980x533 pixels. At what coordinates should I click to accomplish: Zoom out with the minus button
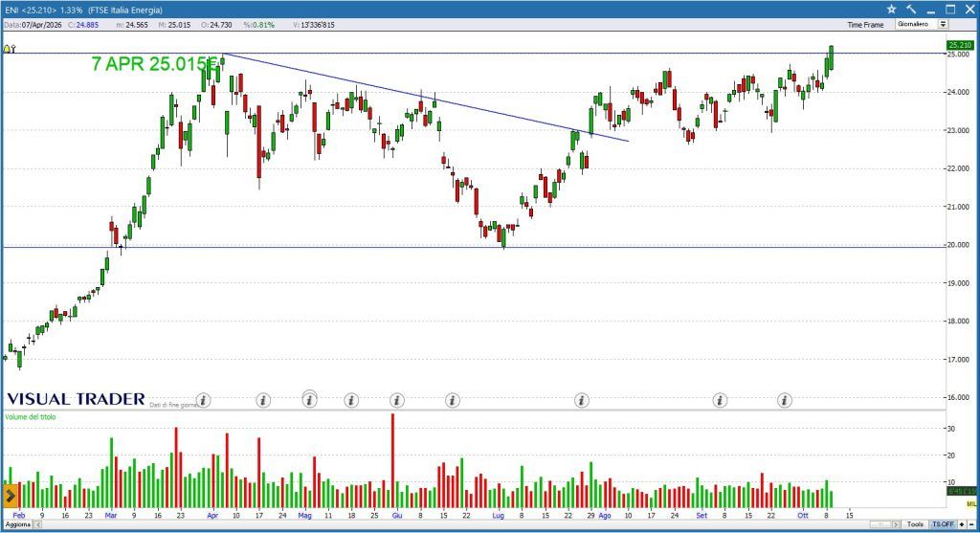[972, 524]
